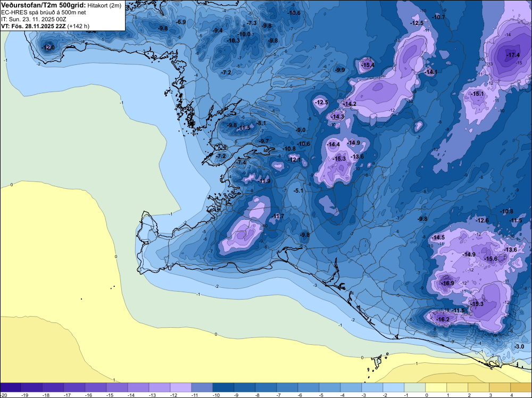532x398 pixels.
Task: Click the -3.0 temperature label
Action: click(x=519, y=347)
